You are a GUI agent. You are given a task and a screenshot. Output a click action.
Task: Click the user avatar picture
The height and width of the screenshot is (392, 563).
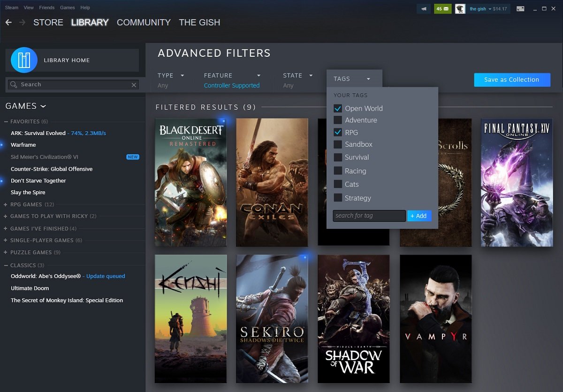[460, 9]
